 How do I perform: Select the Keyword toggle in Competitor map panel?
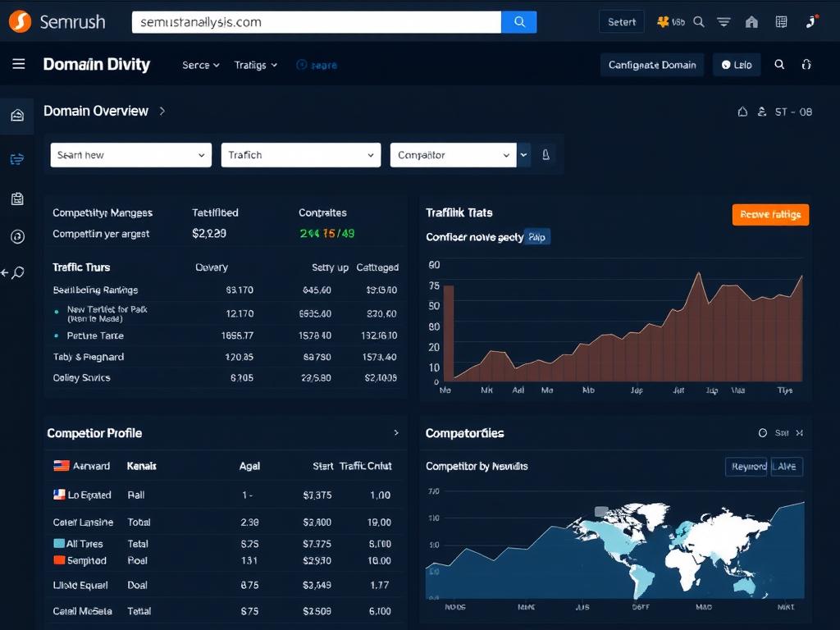click(x=745, y=466)
